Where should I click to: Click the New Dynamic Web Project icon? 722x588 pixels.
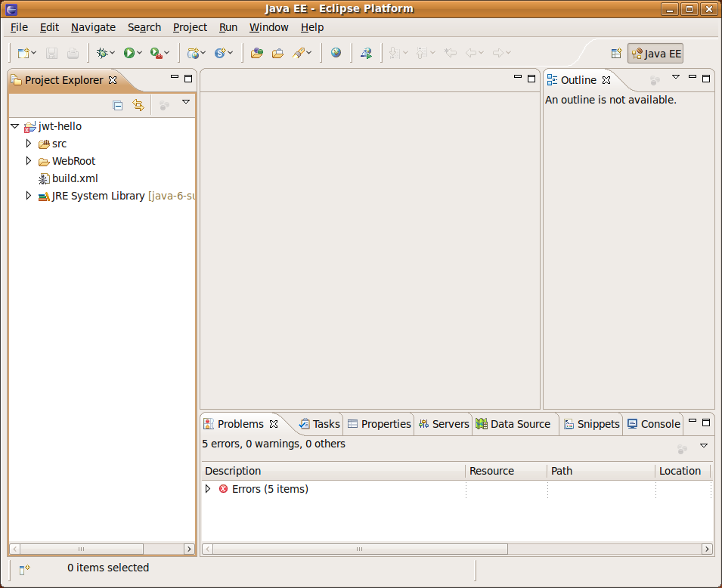[x=193, y=53]
